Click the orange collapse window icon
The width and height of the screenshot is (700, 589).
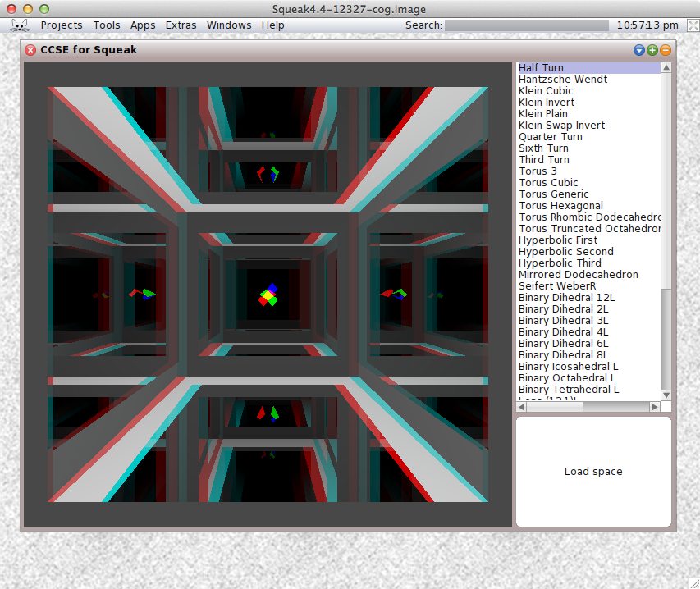click(x=666, y=50)
